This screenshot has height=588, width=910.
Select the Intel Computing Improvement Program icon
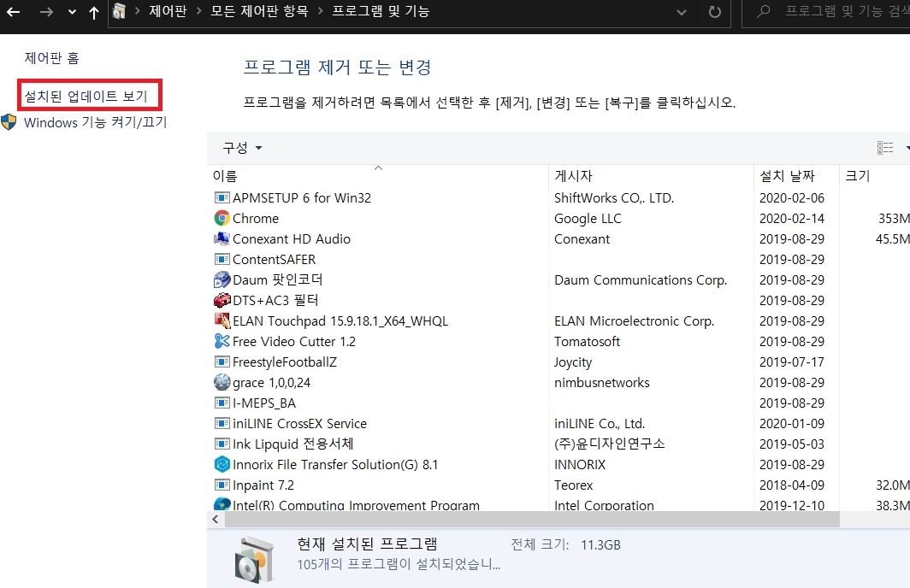click(x=222, y=504)
